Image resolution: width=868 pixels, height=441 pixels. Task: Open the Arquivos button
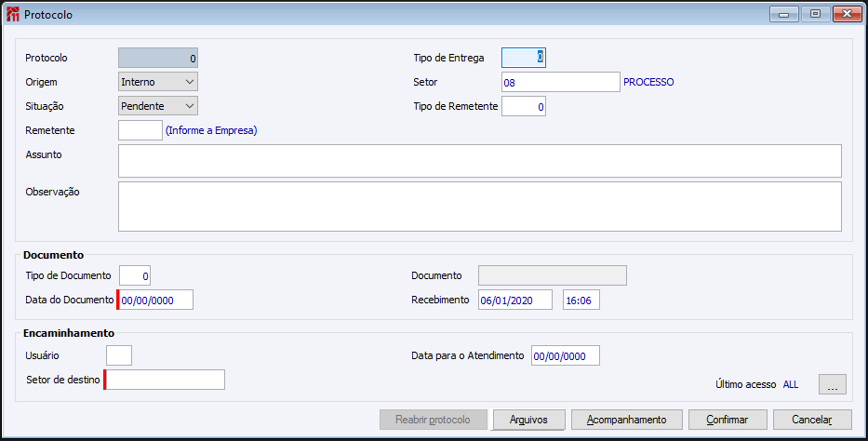click(528, 420)
